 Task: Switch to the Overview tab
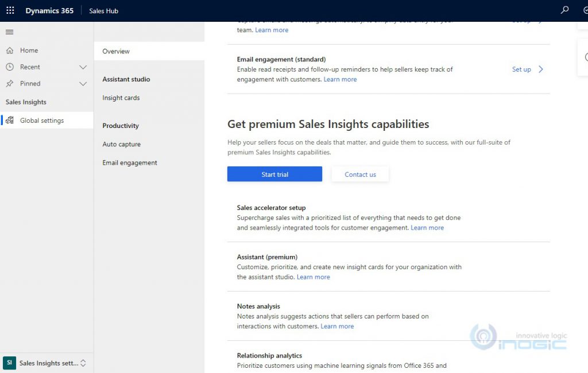pyautogui.click(x=116, y=51)
